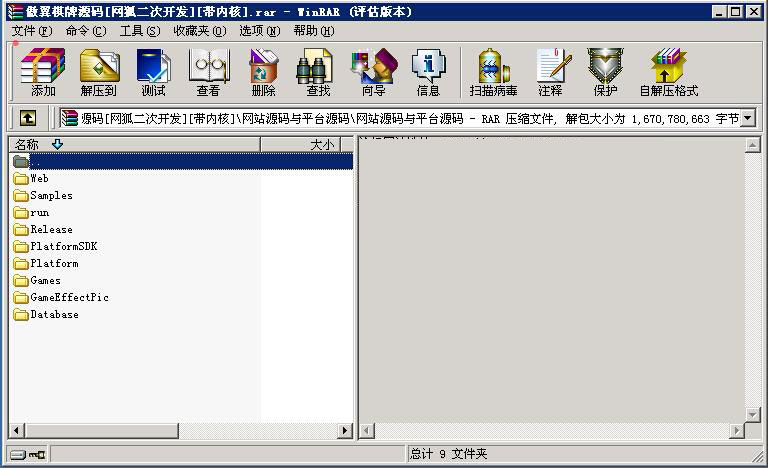Click the Add (添加) toolbar icon
Screen dimensions: 768x468
(43, 72)
